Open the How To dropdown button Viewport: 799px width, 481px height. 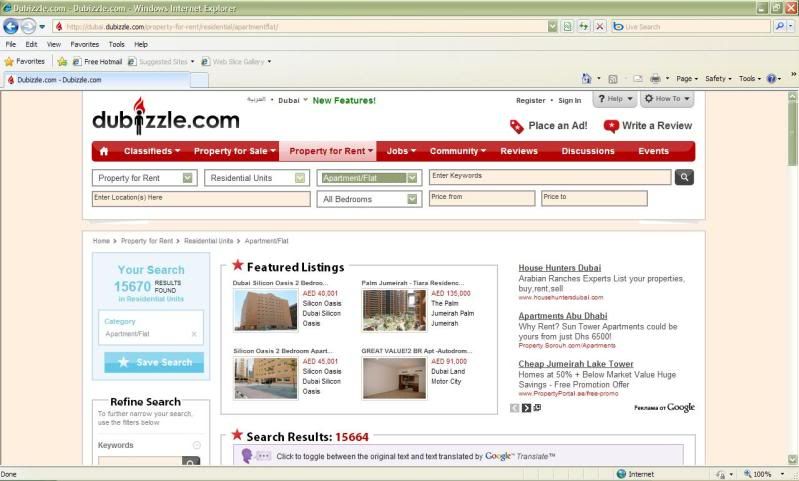pos(667,99)
